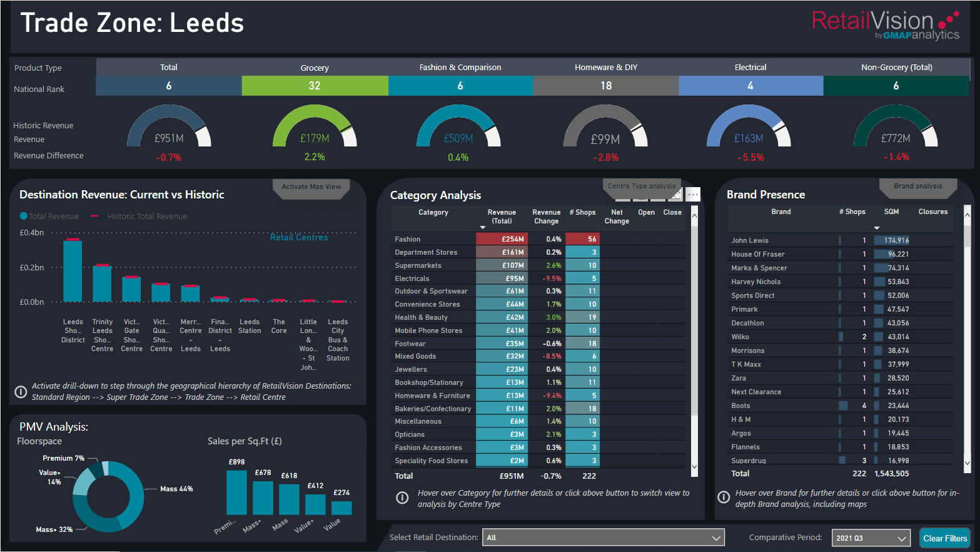The image size is (980, 552).
Task: Select the Supermarkets category row
Action: (x=538, y=265)
